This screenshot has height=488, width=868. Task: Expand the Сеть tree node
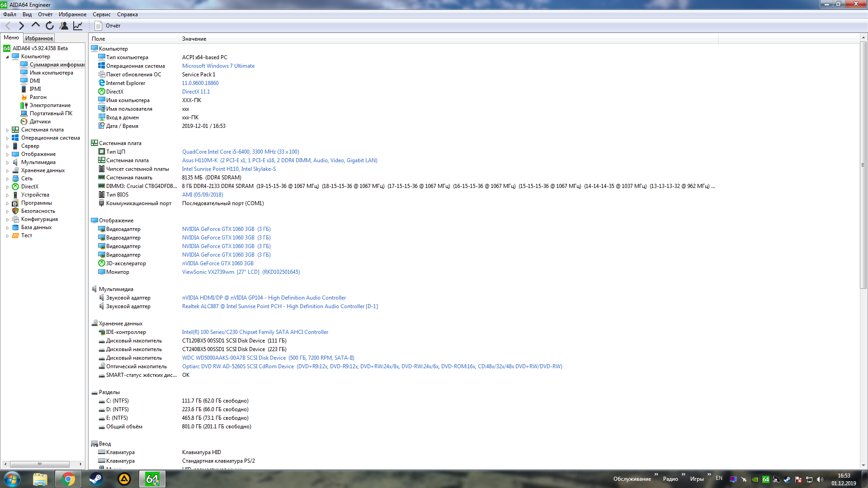[7, 179]
